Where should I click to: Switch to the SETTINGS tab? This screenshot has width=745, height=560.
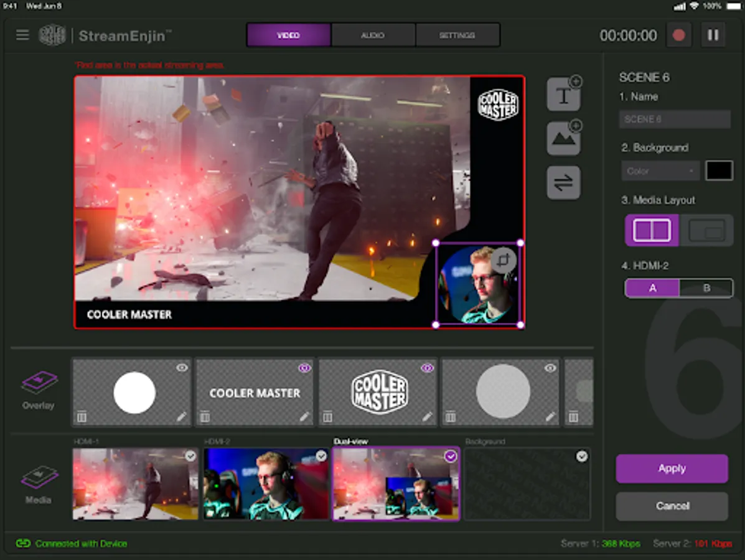[x=457, y=35]
